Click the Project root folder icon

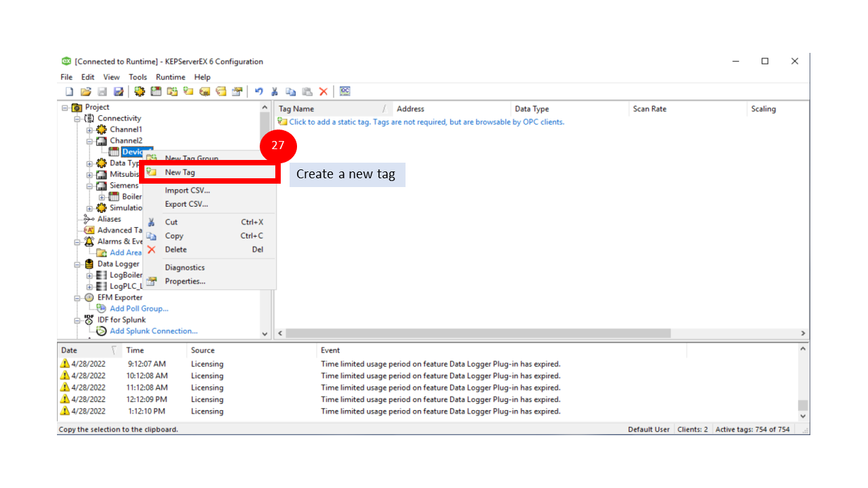click(x=77, y=107)
